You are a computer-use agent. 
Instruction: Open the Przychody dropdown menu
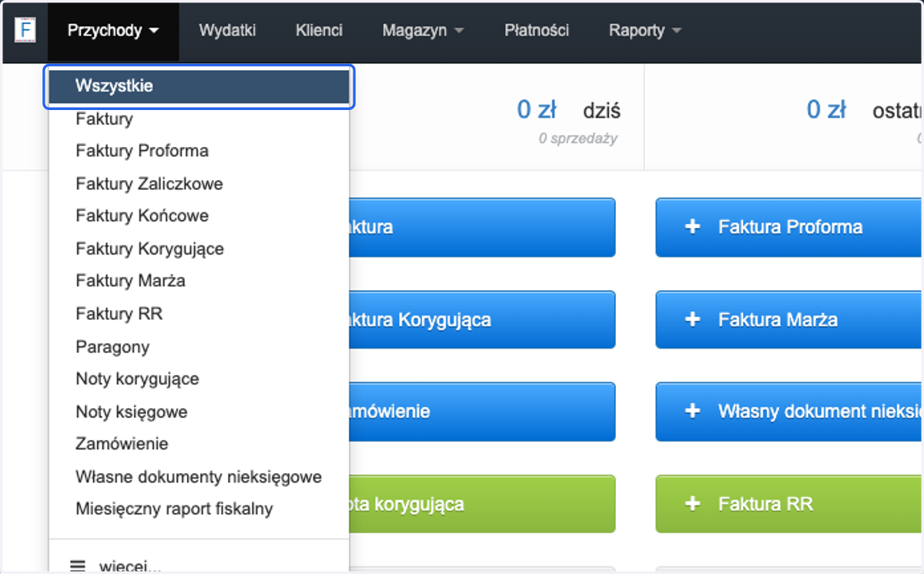click(x=113, y=31)
